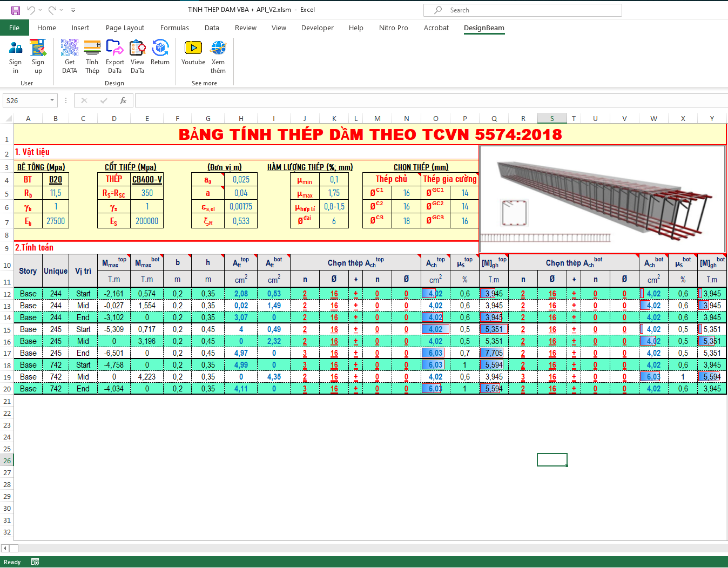
Task: Open the Formulas ribbon tab
Action: (174, 28)
